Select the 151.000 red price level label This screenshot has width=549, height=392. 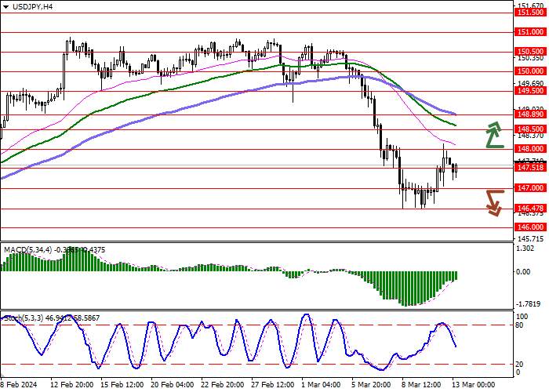coord(530,32)
